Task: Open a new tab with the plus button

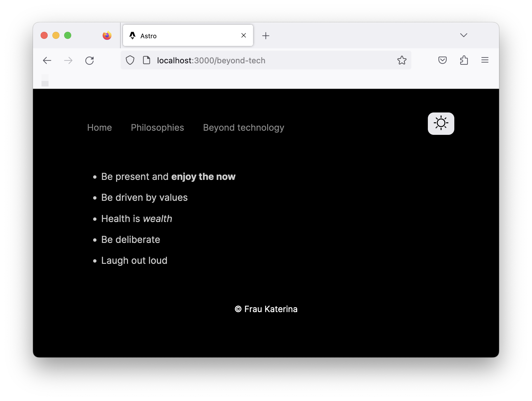Action: coord(266,35)
